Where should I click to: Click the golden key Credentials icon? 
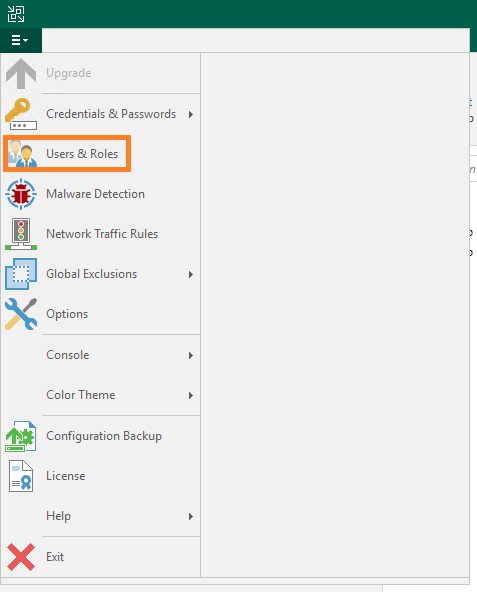click(x=21, y=114)
